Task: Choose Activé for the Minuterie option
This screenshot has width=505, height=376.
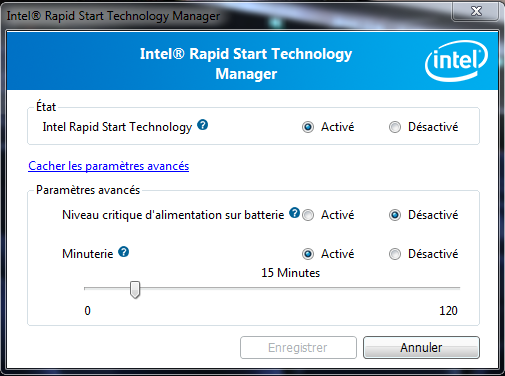Action: click(308, 254)
